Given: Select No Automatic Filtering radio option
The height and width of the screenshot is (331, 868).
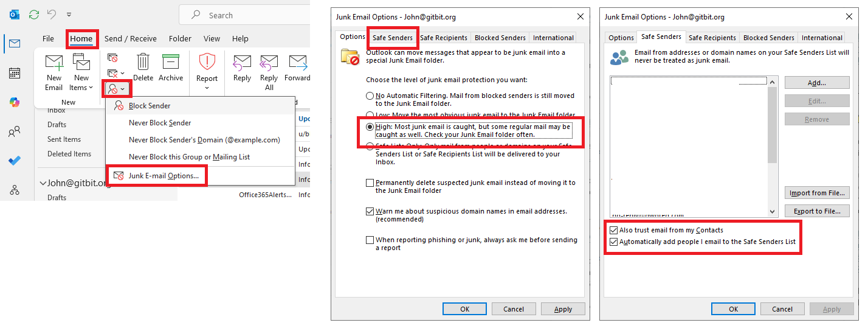Looking at the screenshot, I should (370, 96).
